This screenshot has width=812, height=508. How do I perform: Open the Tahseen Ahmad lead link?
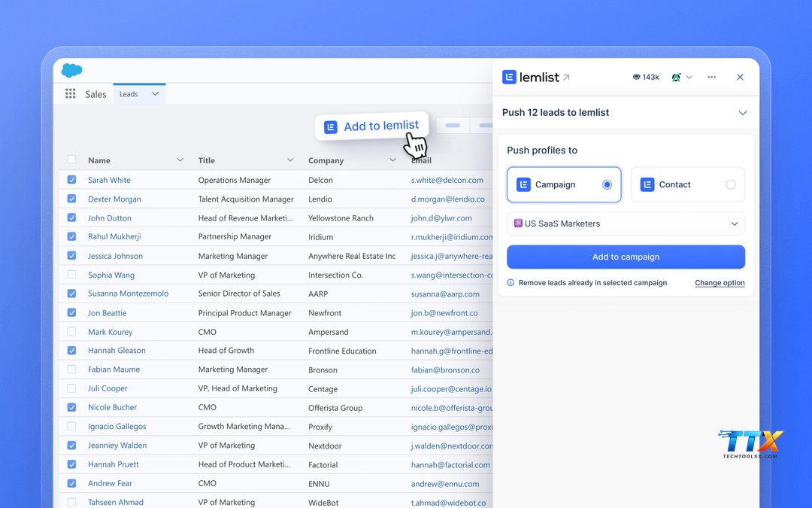coord(116,502)
